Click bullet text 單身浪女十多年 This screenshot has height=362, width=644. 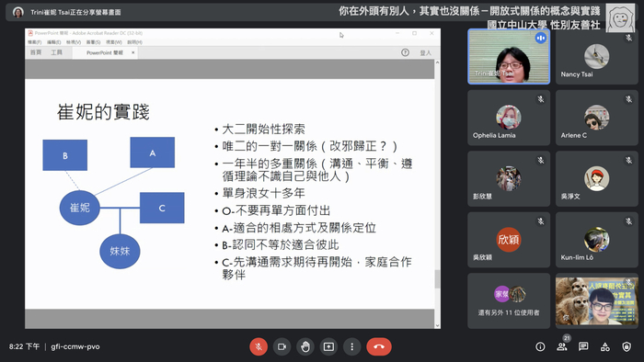tap(263, 193)
